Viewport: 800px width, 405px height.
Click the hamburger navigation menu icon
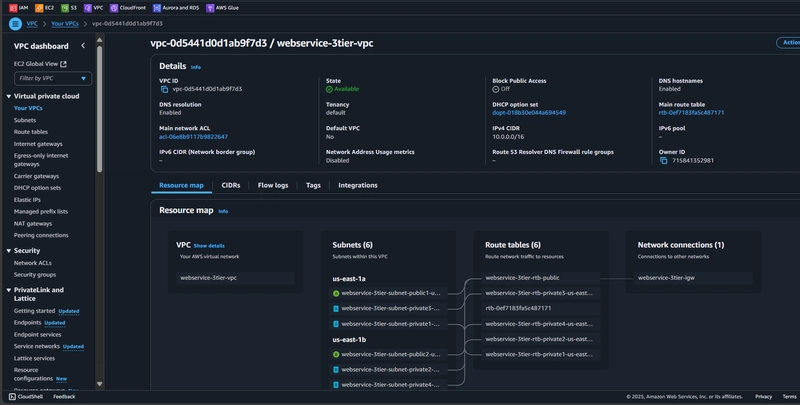15,23
